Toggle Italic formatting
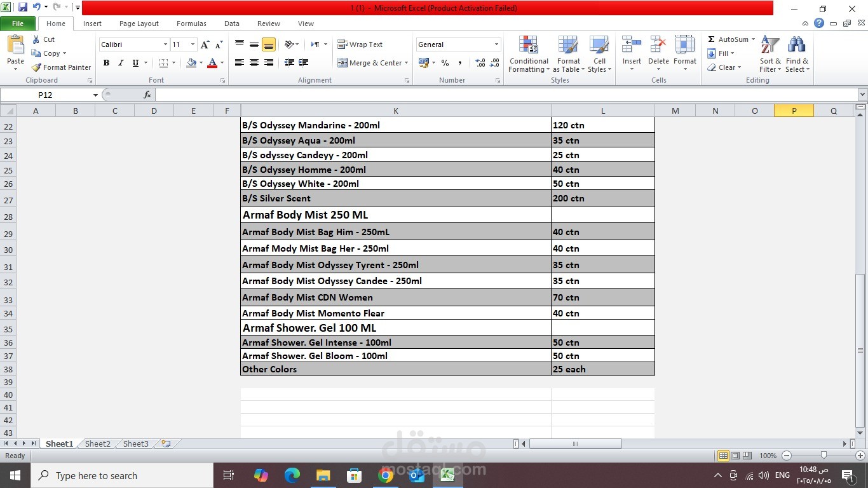This screenshot has height=488, width=868. (x=121, y=63)
